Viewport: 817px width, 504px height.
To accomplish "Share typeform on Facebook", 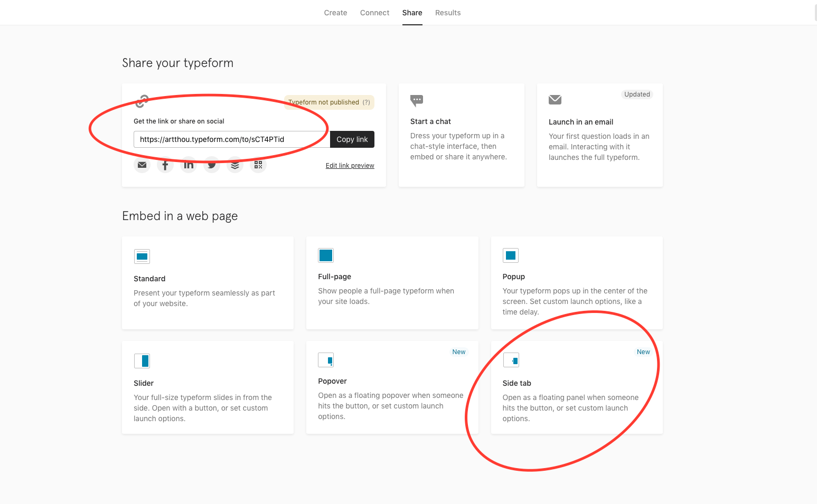I will (x=165, y=165).
